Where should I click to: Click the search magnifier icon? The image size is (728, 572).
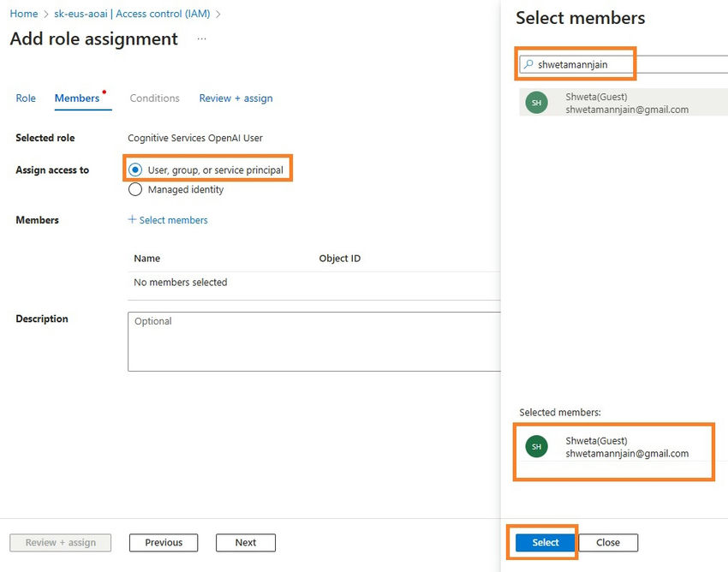(x=528, y=64)
